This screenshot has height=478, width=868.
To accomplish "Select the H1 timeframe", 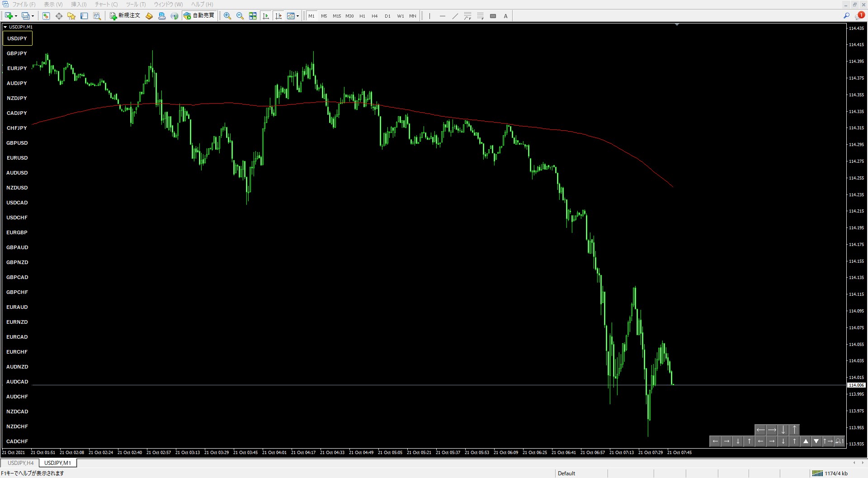I will (x=362, y=16).
